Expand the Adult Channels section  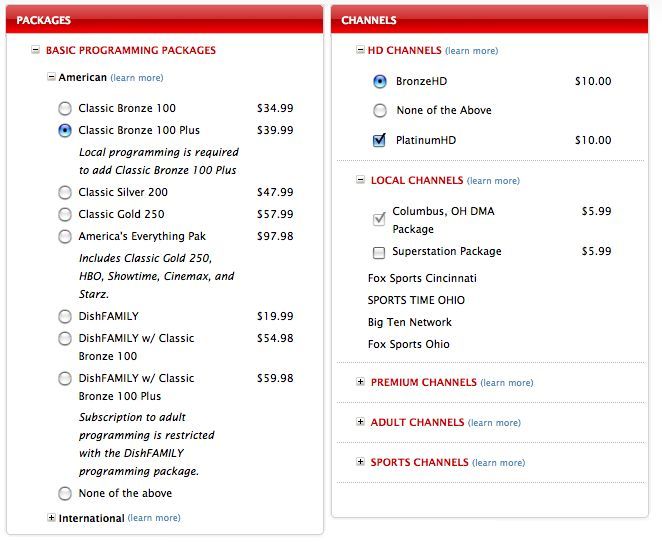coord(360,421)
